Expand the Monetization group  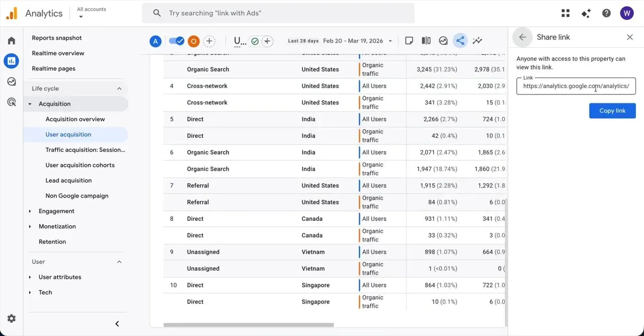[30, 227]
